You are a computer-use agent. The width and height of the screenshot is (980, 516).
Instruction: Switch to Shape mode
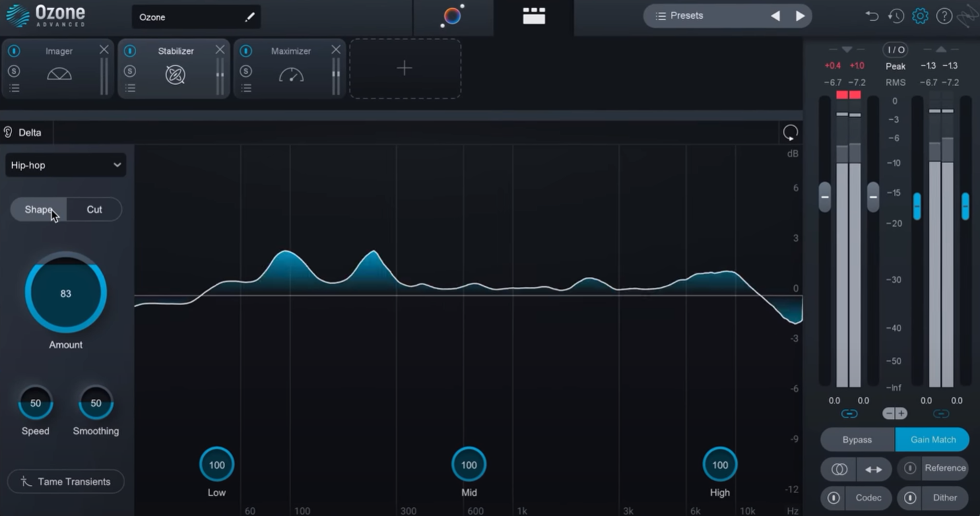[38, 209]
